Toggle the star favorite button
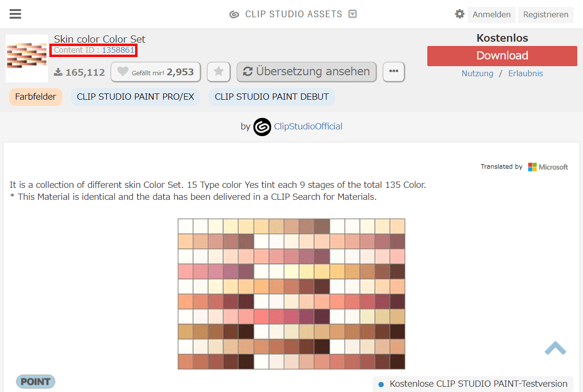583x392 pixels. pos(218,72)
